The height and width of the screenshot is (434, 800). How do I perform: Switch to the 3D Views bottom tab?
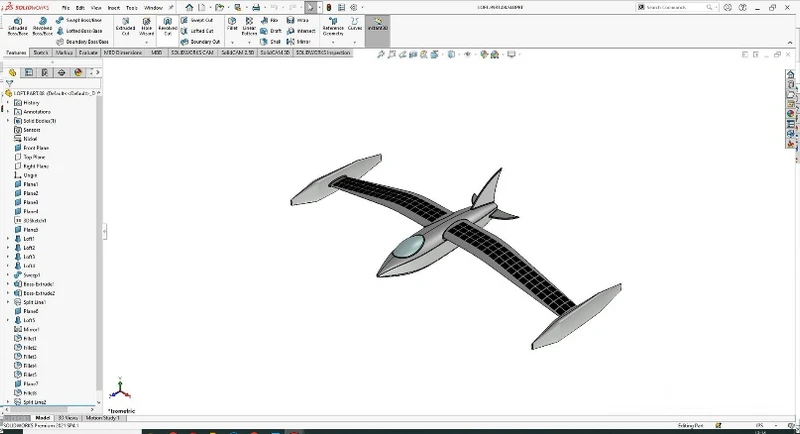click(67, 418)
